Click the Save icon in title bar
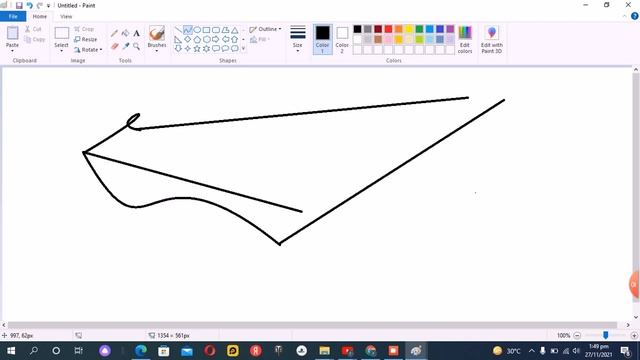The image size is (640, 360). [x=19, y=6]
